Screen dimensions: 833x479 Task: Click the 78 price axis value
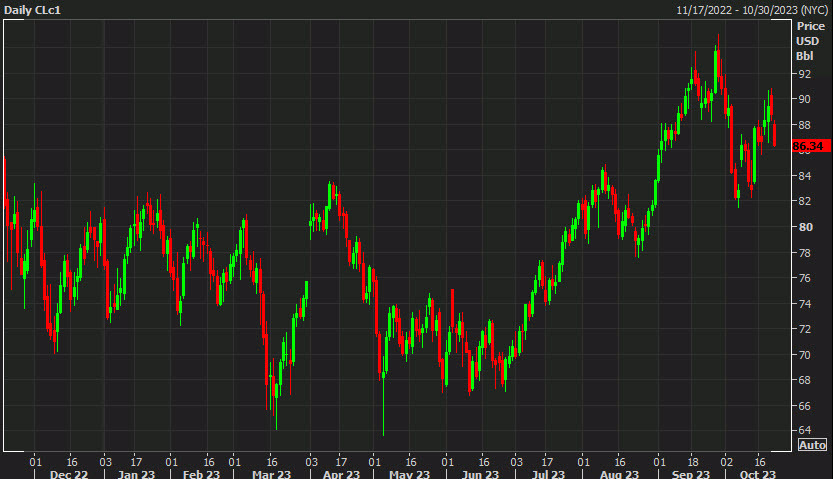805,253
